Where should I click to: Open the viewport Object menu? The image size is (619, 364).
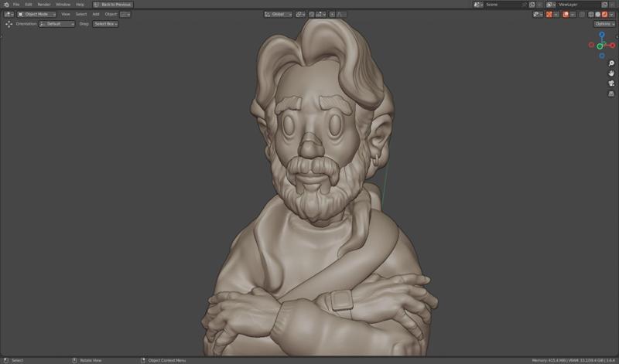[x=111, y=14]
